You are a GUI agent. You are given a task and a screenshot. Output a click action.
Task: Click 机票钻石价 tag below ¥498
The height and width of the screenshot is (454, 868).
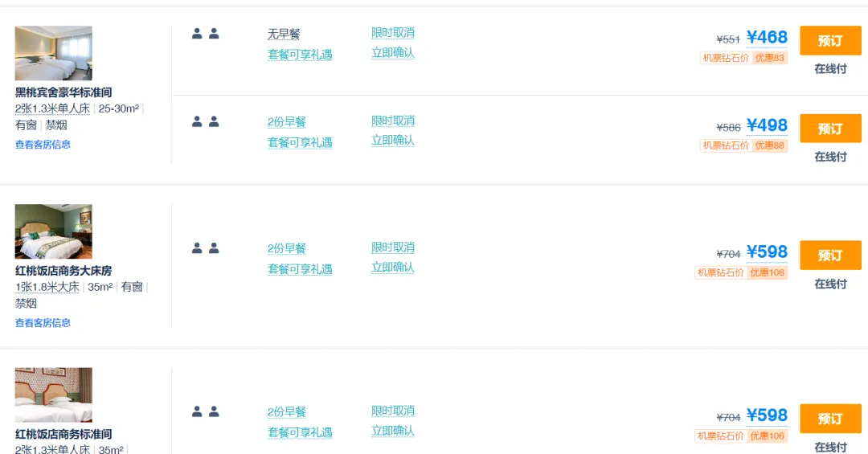click(726, 145)
